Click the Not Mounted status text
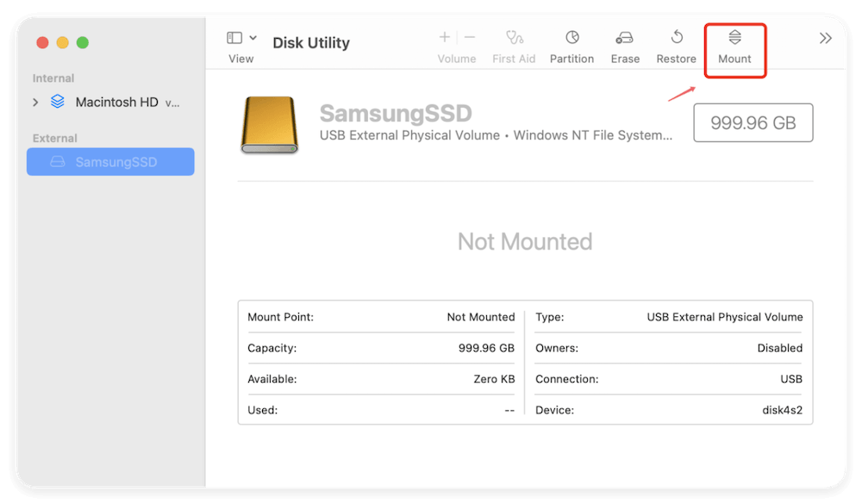Screen dimensions: 862x504 coord(525,241)
